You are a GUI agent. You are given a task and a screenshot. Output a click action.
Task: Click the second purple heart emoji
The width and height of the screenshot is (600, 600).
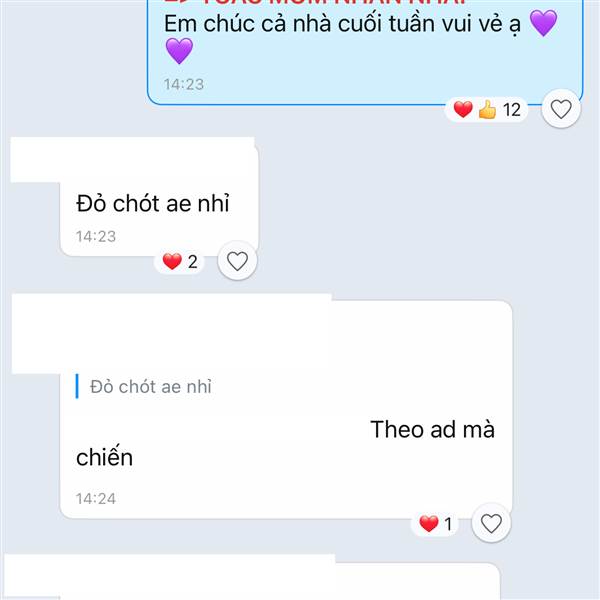(x=179, y=51)
